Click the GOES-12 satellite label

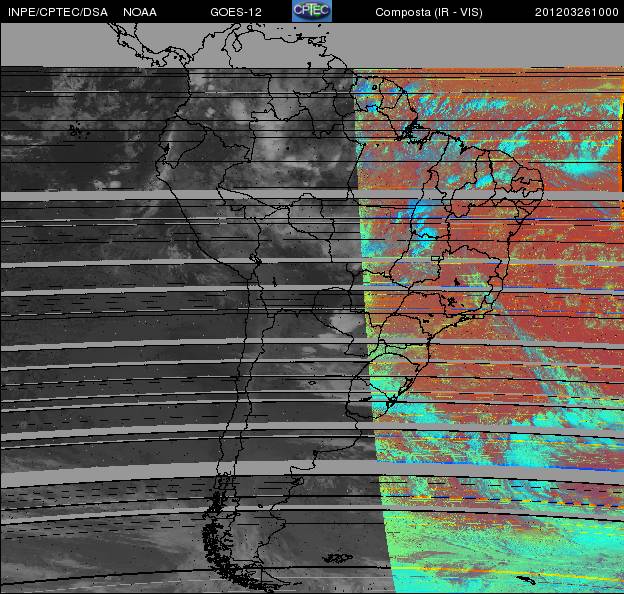click(236, 12)
